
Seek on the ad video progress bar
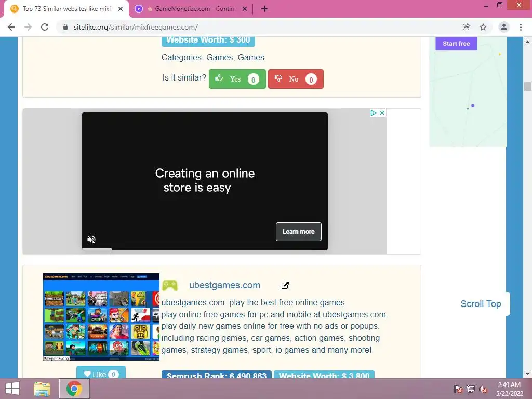[205, 249]
